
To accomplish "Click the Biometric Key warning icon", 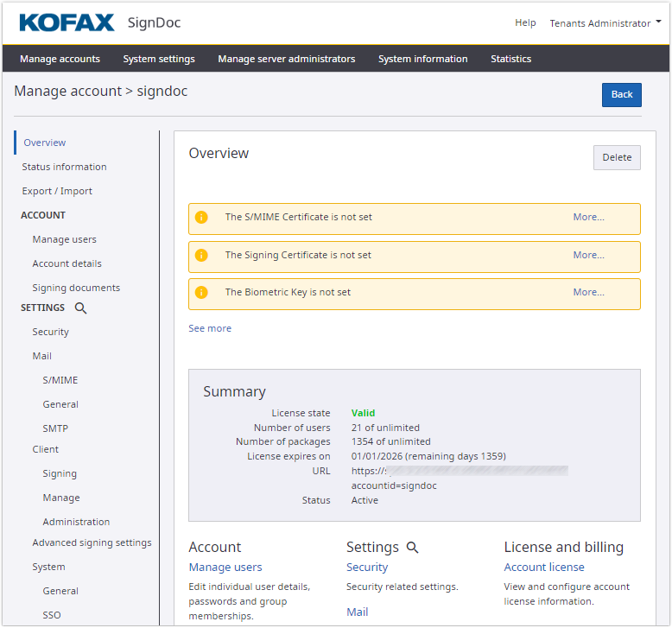I will pos(201,293).
